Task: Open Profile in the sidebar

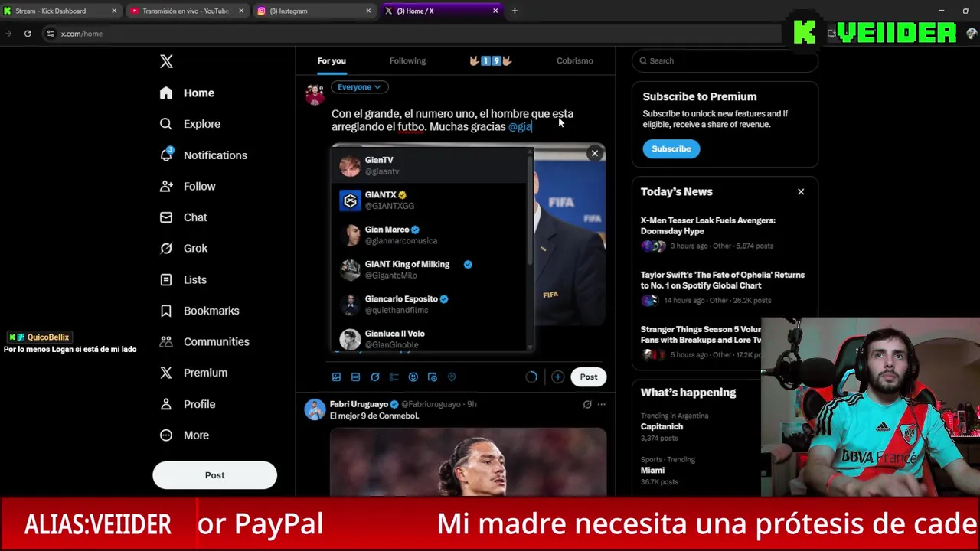Action: click(188, 404)
